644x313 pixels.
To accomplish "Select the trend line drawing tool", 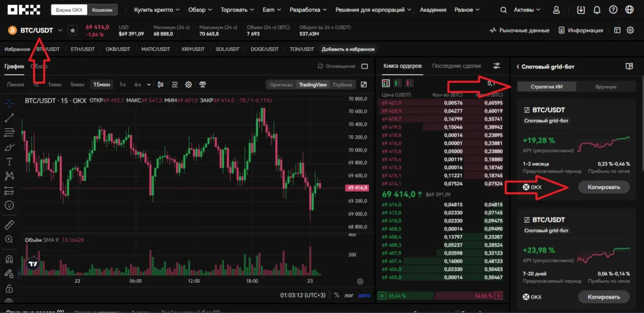I will tap(9, 118).
